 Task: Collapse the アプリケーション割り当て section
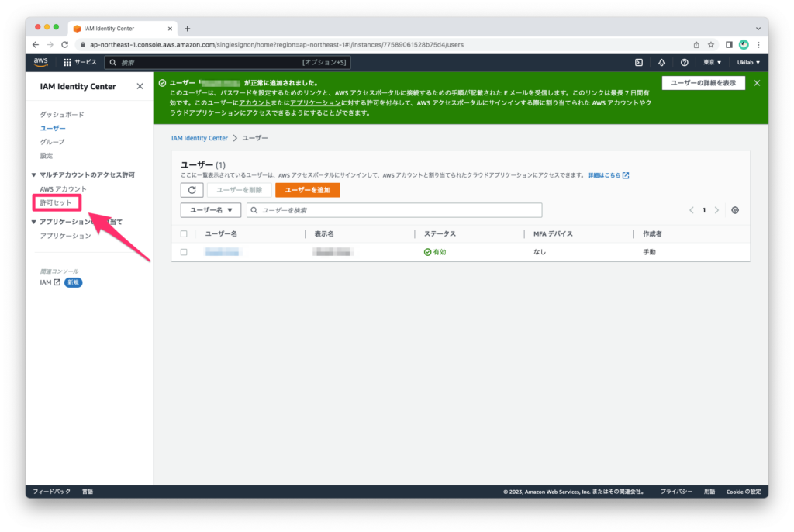pyautogui.click(x=34, y=222)
